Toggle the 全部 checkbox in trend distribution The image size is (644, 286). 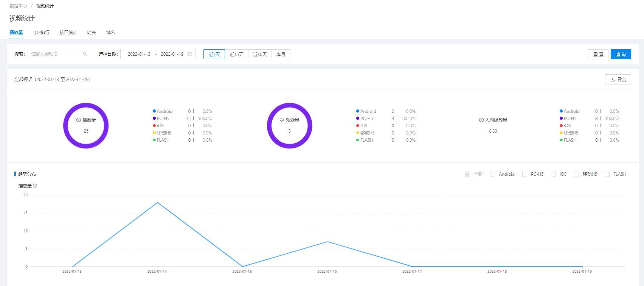(467, 174)
